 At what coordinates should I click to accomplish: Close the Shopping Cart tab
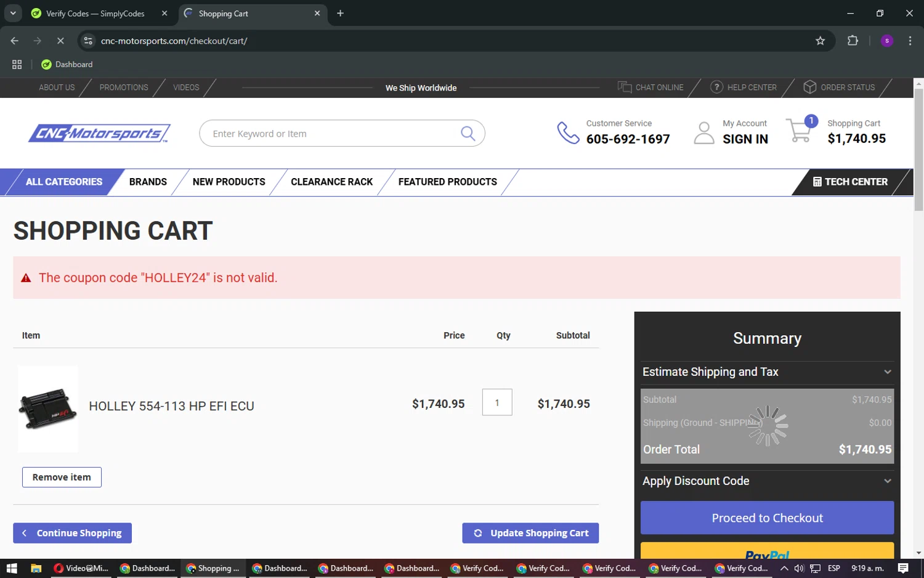(317, 13)
